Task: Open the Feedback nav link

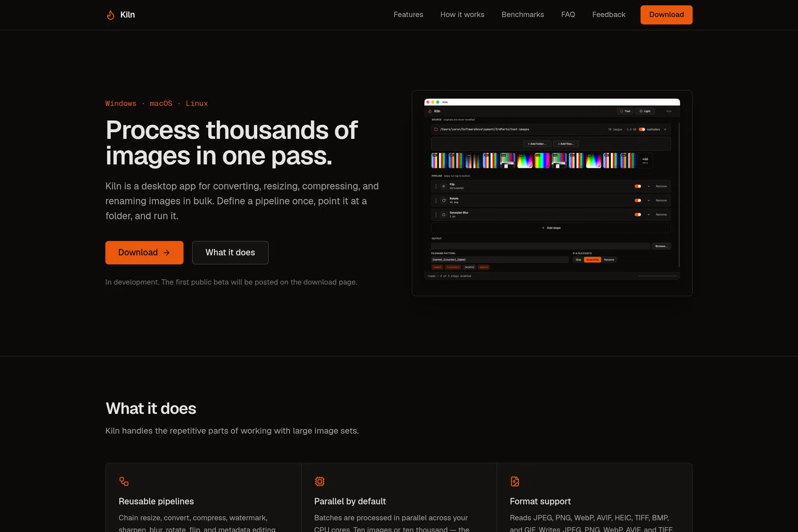Action: [x=608, y=15]
